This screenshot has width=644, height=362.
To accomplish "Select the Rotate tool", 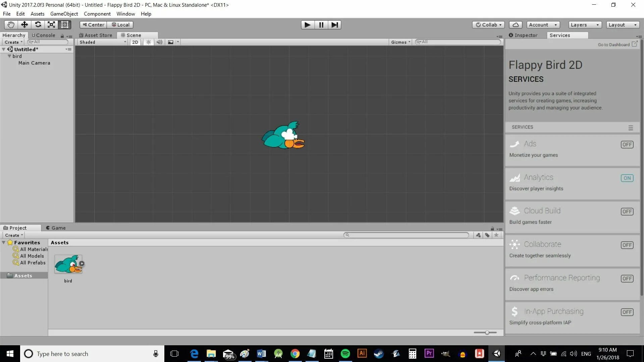I will tap(38, 25).
